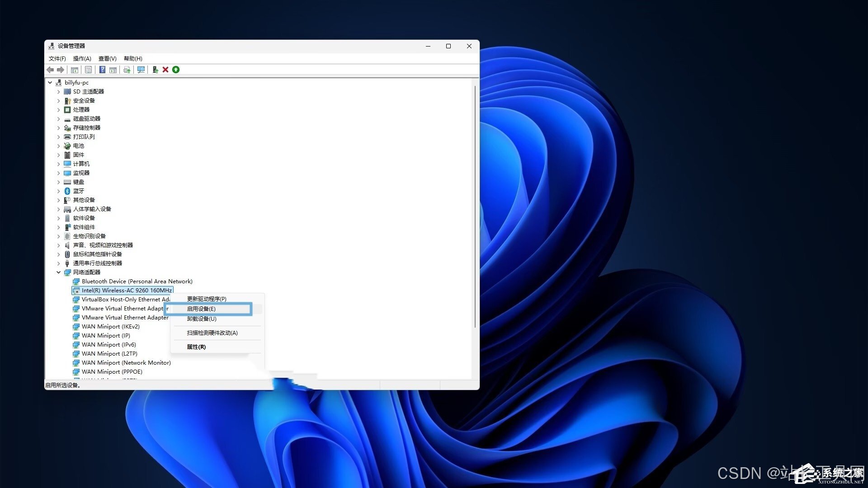
Task: Click the update driver toolbar icon
Action: tap(155, 70)
